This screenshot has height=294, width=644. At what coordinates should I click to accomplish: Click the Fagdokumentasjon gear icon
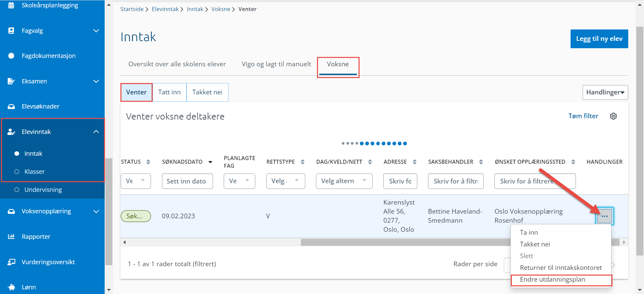[11, 56]
